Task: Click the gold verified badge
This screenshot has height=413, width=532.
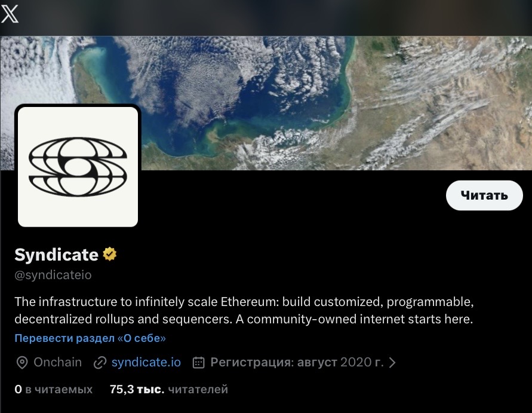Action: pos(110,255)
